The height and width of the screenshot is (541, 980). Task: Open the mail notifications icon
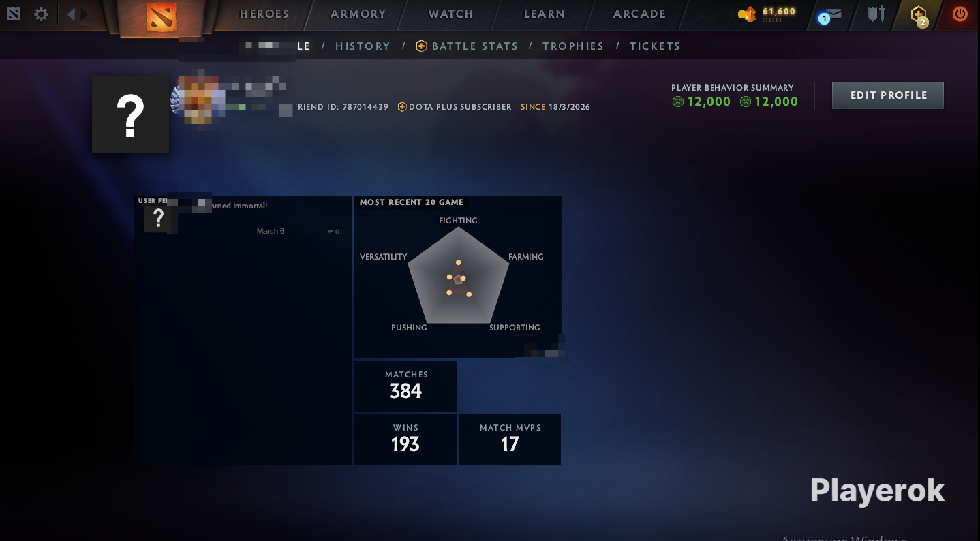[830, 15]
